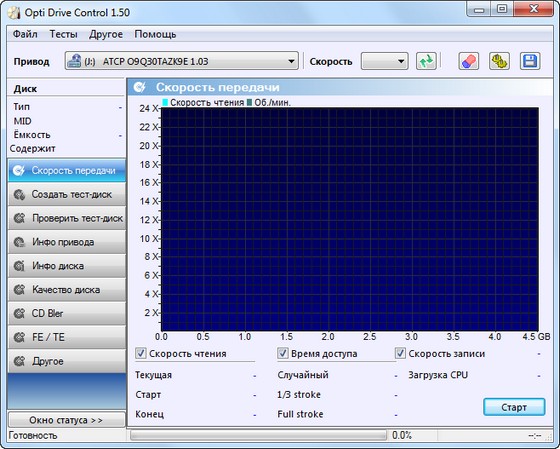This screenshot has width=560, height=449.
Task: Click the progress bar at the bottom
Action: (258, 435)
